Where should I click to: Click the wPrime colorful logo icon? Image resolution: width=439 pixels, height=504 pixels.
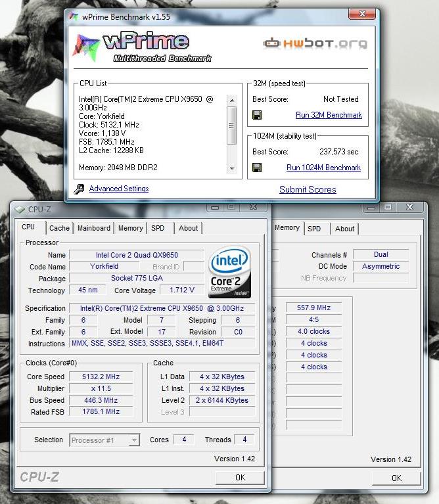click(x=85, y=47)
